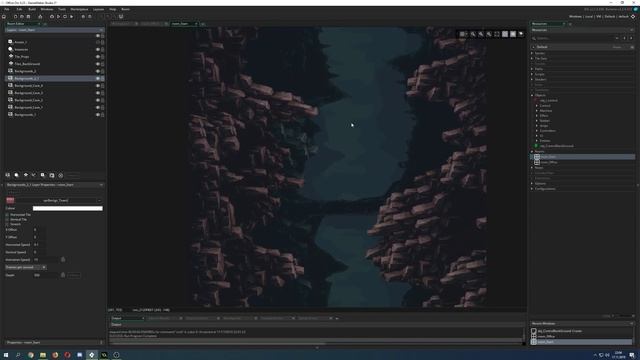Toggle visibility of the Instances layer

pos(98,49)
